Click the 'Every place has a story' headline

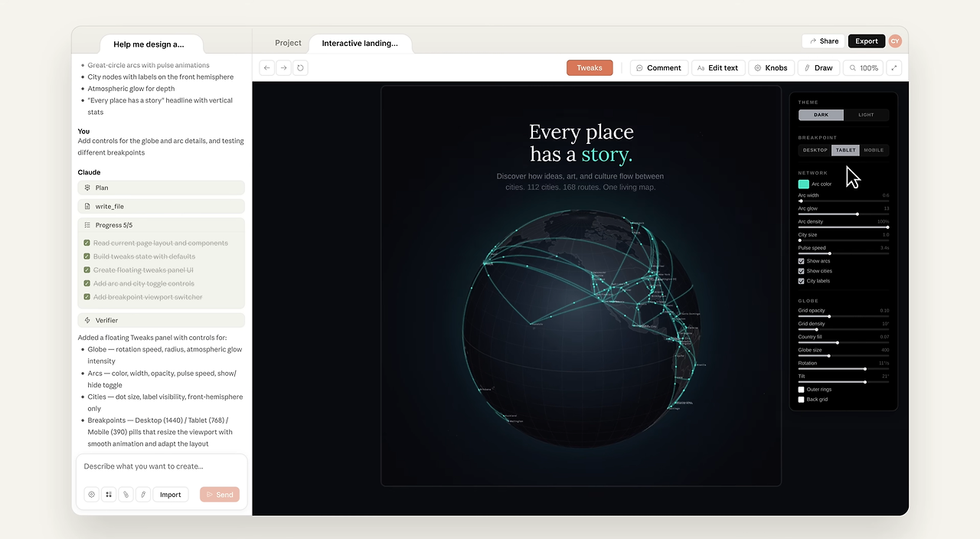tap(581, 143)
